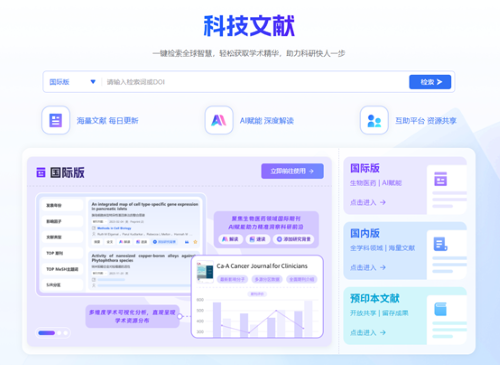Focus the 请输入检索词或DOI search field
This screenshot has height=365, width=500.
[255, 82]
